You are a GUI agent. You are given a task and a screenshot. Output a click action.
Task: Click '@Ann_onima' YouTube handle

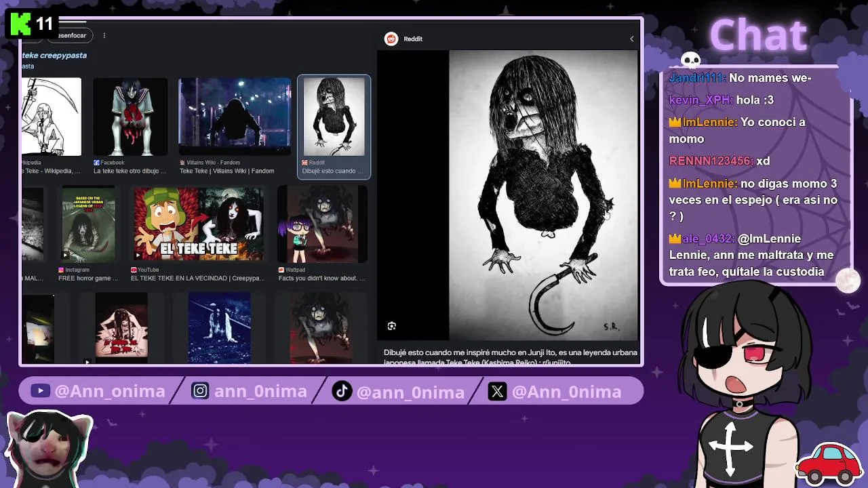(x=110, y=391)
